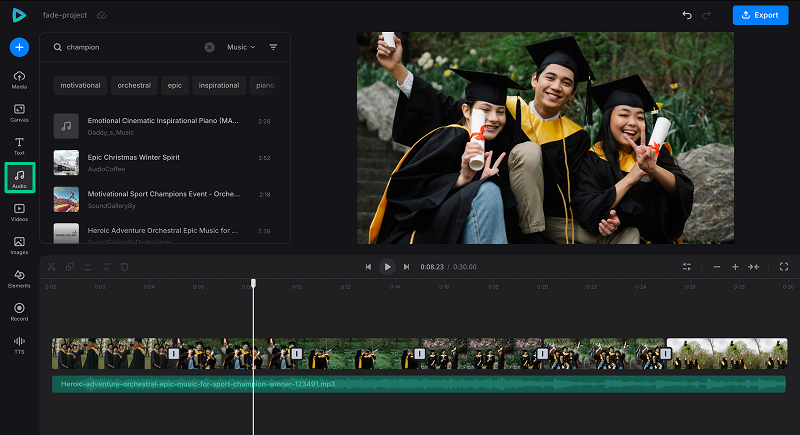
Task: Open the Elements sidebar panel
Action: click(x=19, y=279)
